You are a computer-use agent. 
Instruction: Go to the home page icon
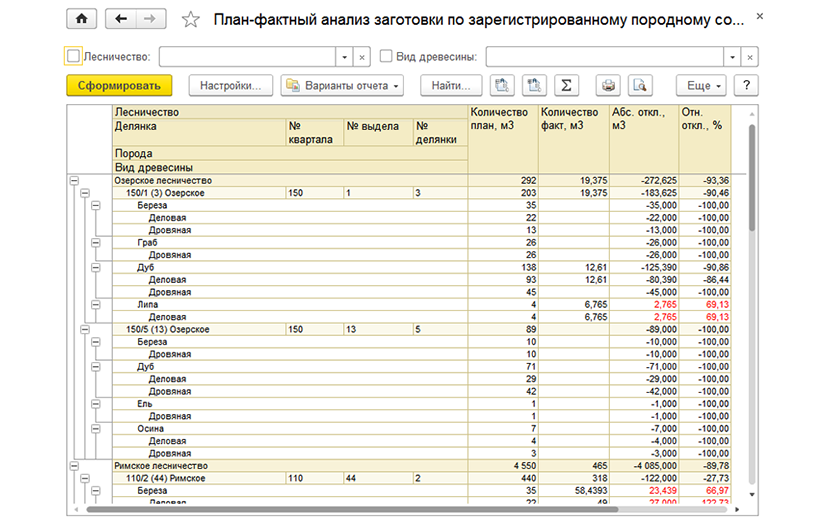click(82, 19)
